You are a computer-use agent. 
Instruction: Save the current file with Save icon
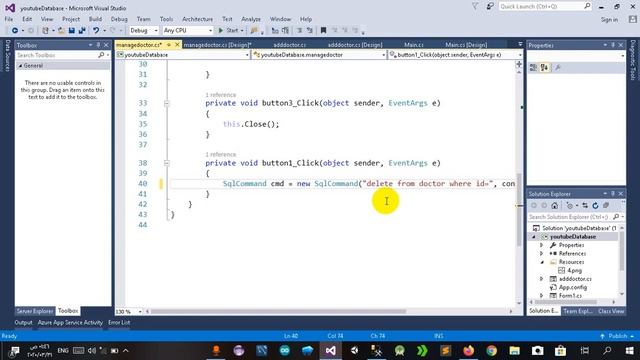pyautogui.click(x=72, y=31)
